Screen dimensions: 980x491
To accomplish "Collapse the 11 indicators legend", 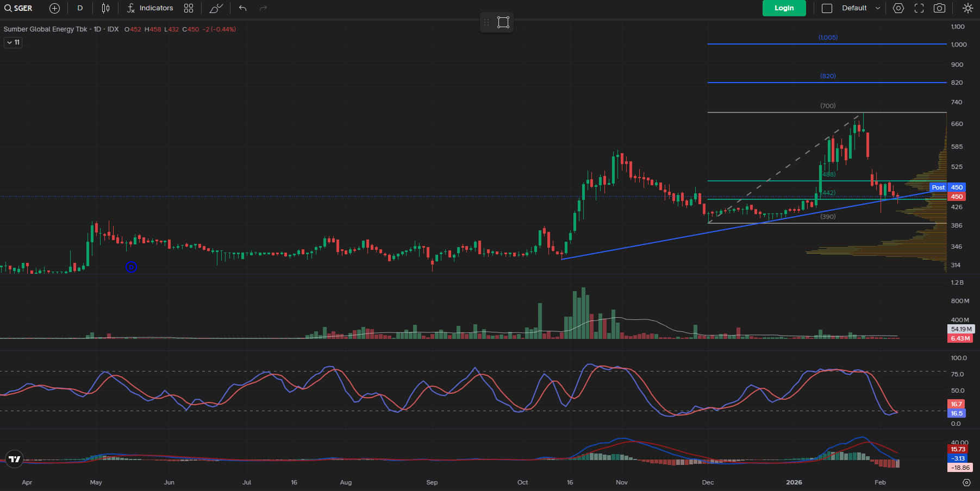I will [14, 42].
